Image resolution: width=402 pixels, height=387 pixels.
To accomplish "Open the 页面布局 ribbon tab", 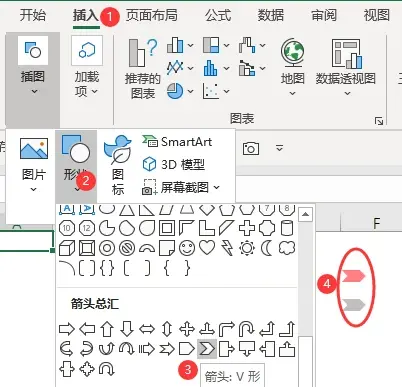I will 152,15.
